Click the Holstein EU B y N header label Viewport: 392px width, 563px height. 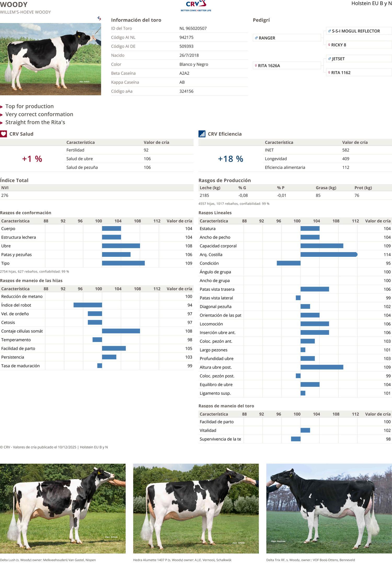point(372,3)
